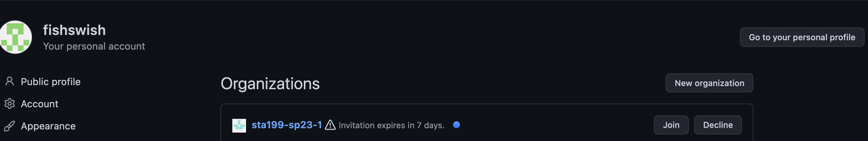This screenshot has width=868, height=141.
Task: Click the blue dot indicator after the invitation text
Action: coord(456,125)
